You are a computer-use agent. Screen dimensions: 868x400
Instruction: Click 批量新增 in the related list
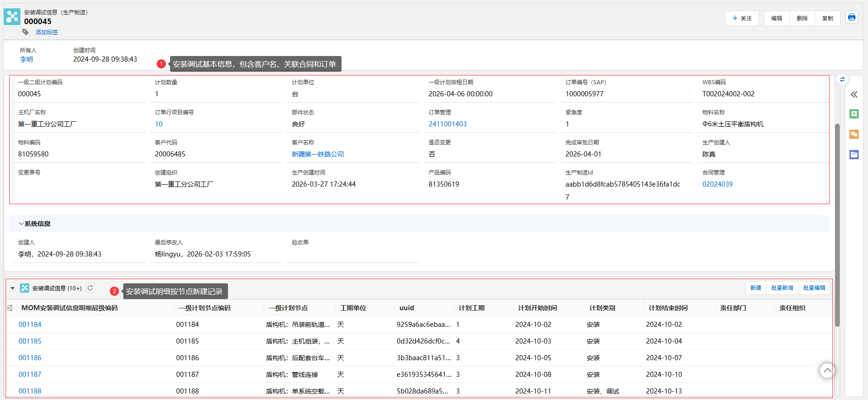[782, 288]
